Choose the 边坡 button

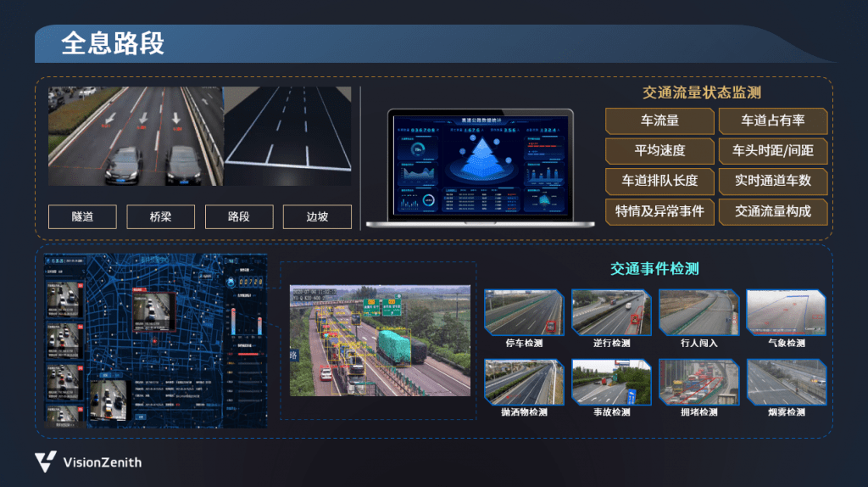click(x=317, y=217)
